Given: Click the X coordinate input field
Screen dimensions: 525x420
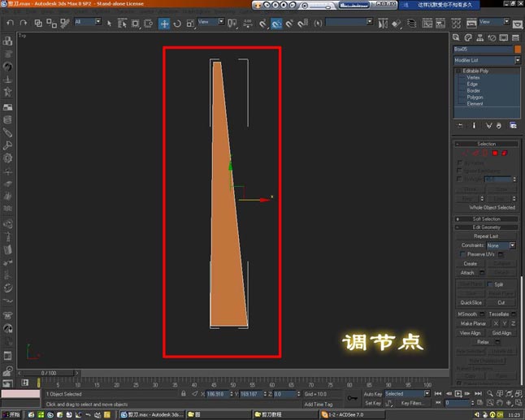Looking at the screenshot, I should (x=217, y=394).
